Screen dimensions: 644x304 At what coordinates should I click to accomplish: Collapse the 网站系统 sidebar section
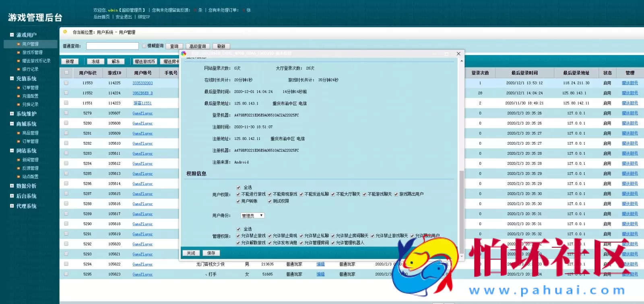tap(12, 151)
